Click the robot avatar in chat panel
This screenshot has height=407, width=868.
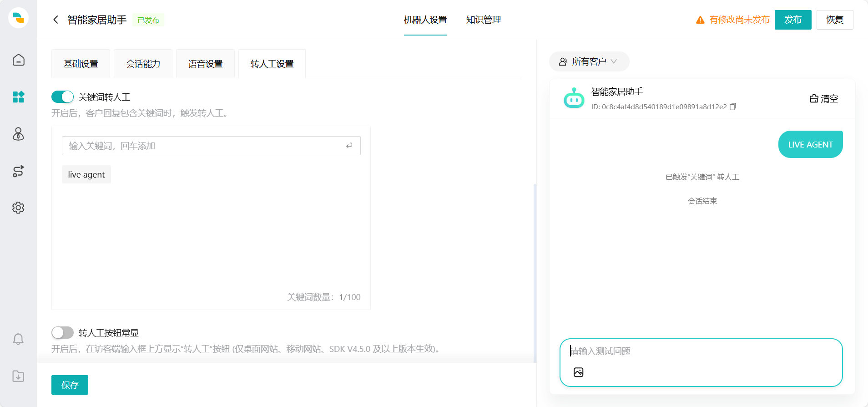[574, 98]
